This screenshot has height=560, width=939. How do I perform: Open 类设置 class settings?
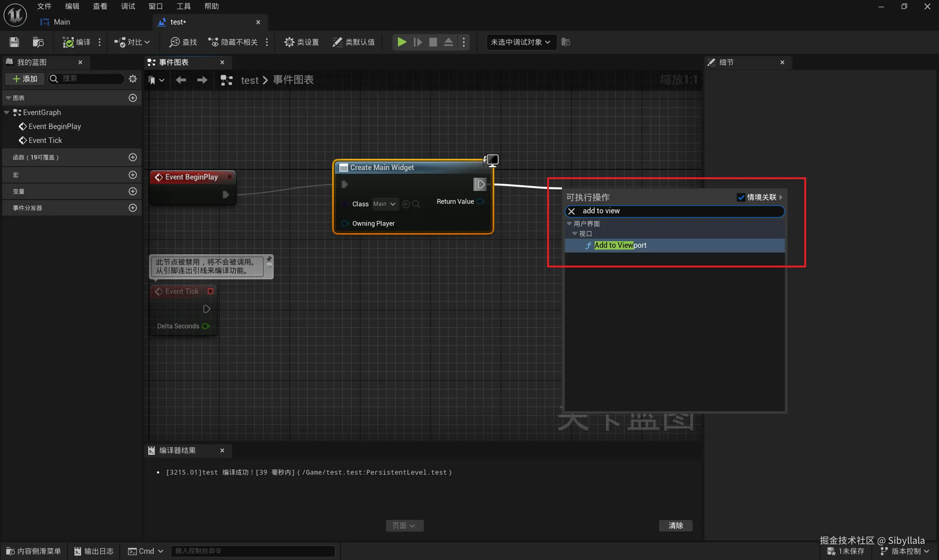coord(301,42)
